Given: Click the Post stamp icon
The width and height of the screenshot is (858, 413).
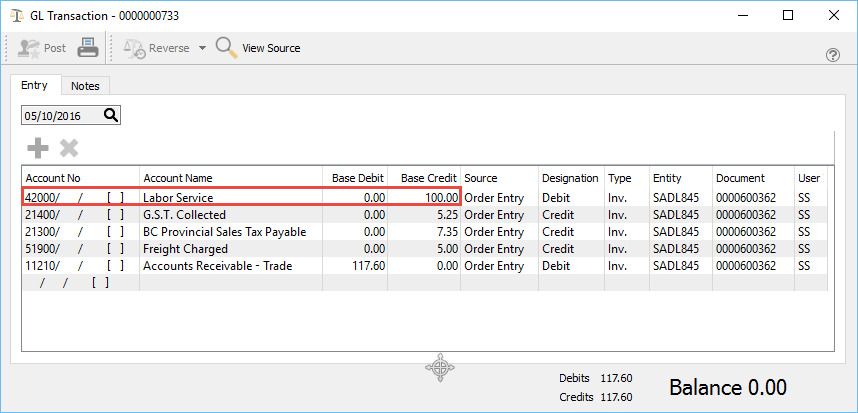Looking at the screenshot, I should [x=28, y=48].
